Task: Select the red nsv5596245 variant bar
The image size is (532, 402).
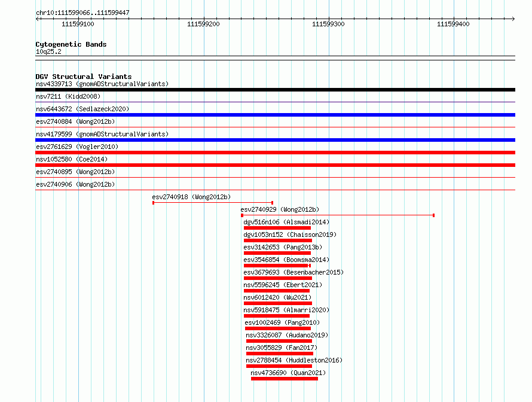Action: pyautogui.click(x=277, y=291)
